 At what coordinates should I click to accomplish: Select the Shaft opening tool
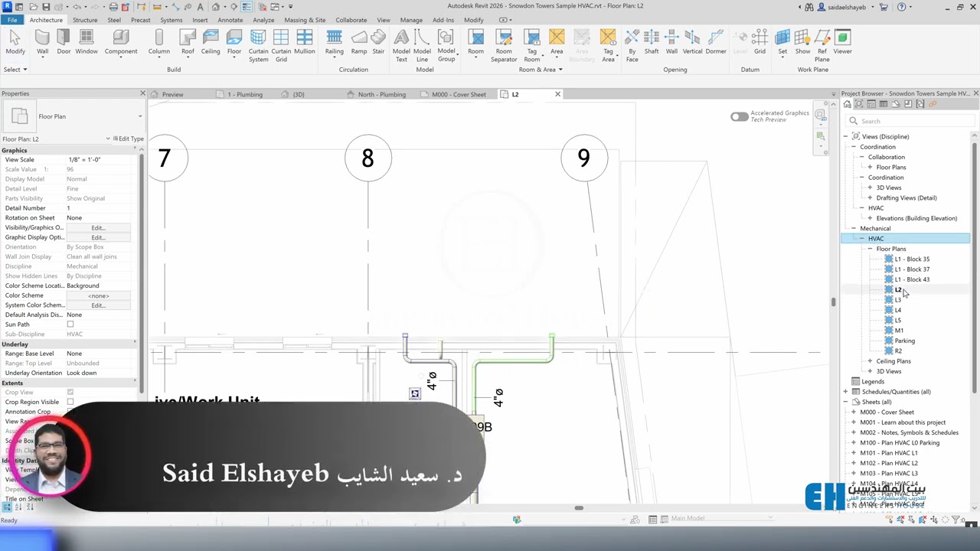(x=652, y=42)
